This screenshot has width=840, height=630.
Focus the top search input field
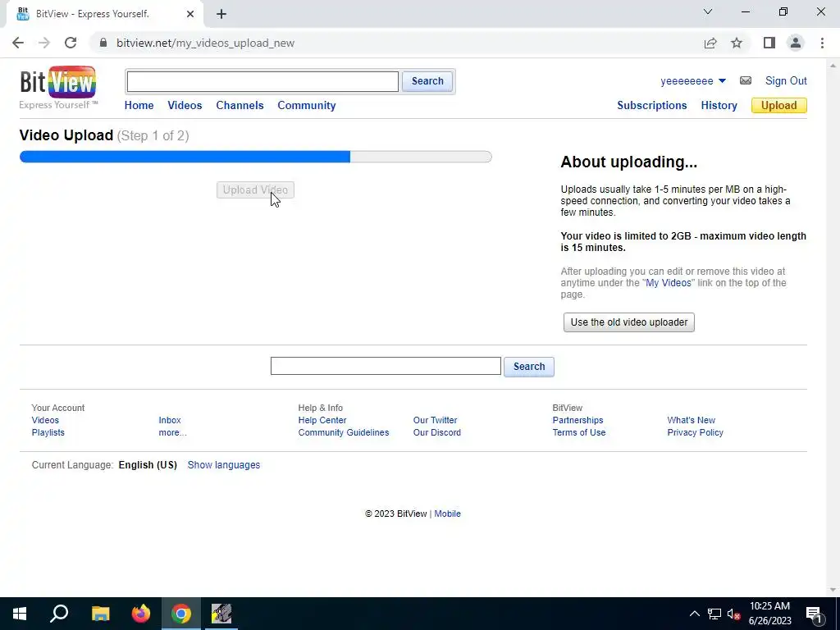pos(262,81)
